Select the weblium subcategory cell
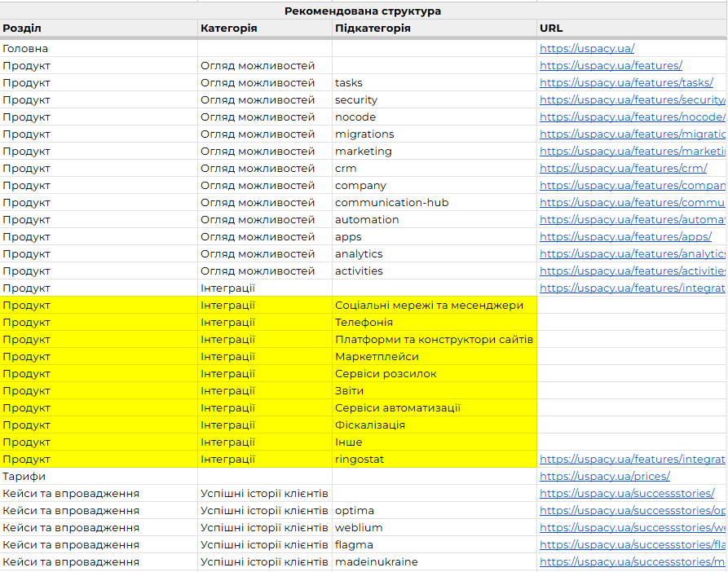 coord(434,528)
